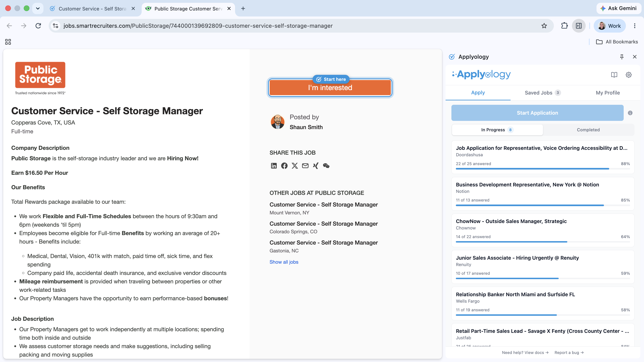This screenshot has width=644, height=362.
Task: Close the Public Storage Customer Service tab
Action: click(229, 8)
